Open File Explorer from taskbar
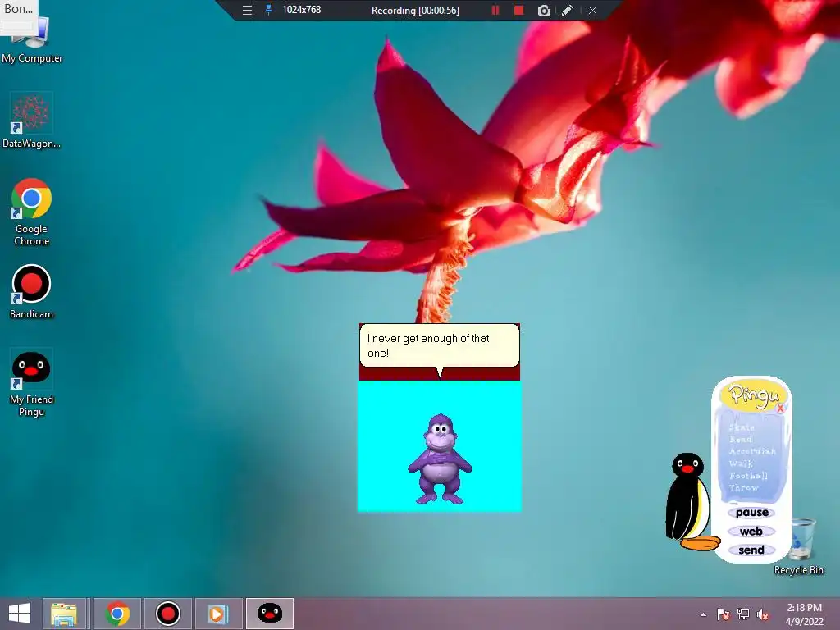Screen dimensions: 840x630 coord(64,614)
